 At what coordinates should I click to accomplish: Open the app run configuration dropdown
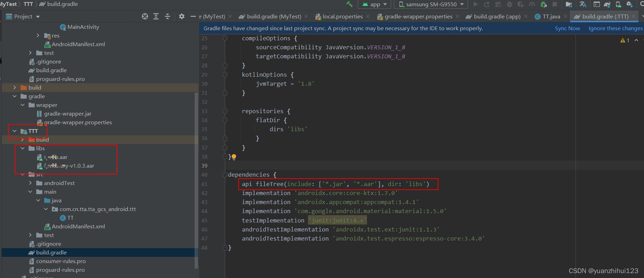375,4
